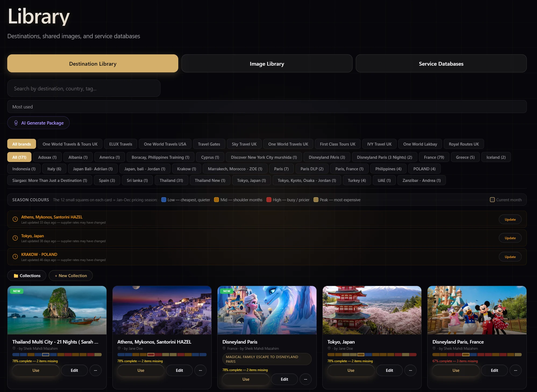This screenshot has height=392, width=537.
Task: Open the Collections button
Action: 27,276
